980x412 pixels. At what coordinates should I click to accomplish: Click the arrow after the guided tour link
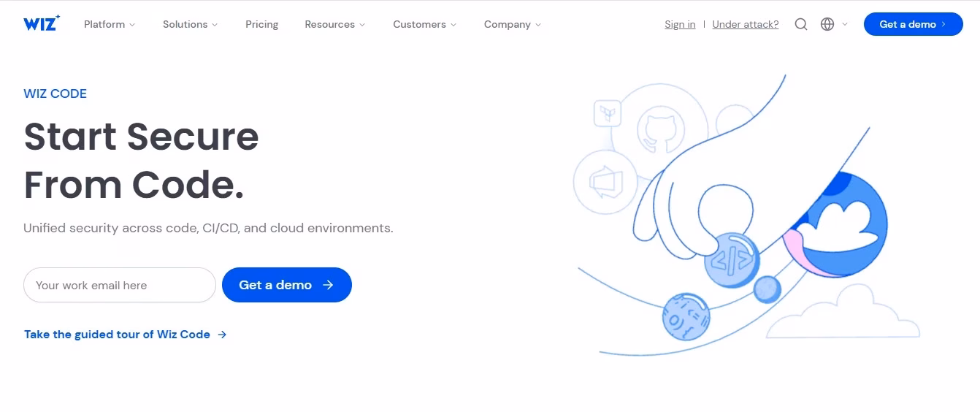(x=222, y=335)
